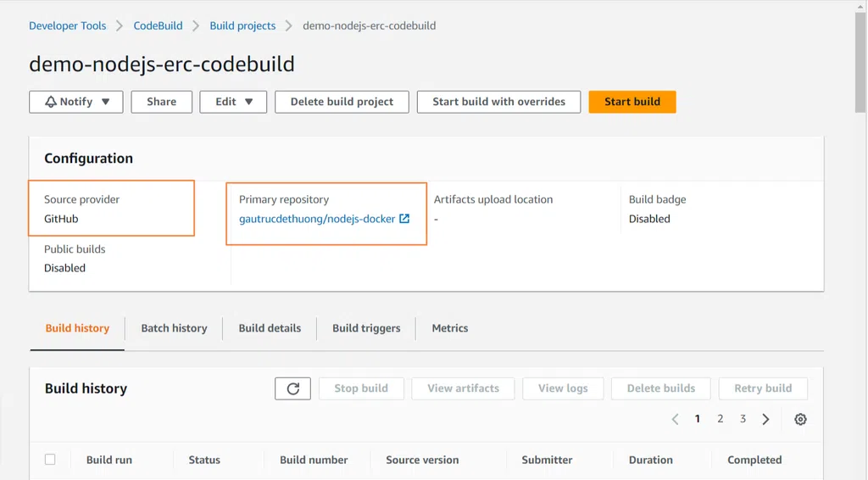Go to page 3 of build history
Viewport: 868px width, 480px height.
click(x=743, y=419)
